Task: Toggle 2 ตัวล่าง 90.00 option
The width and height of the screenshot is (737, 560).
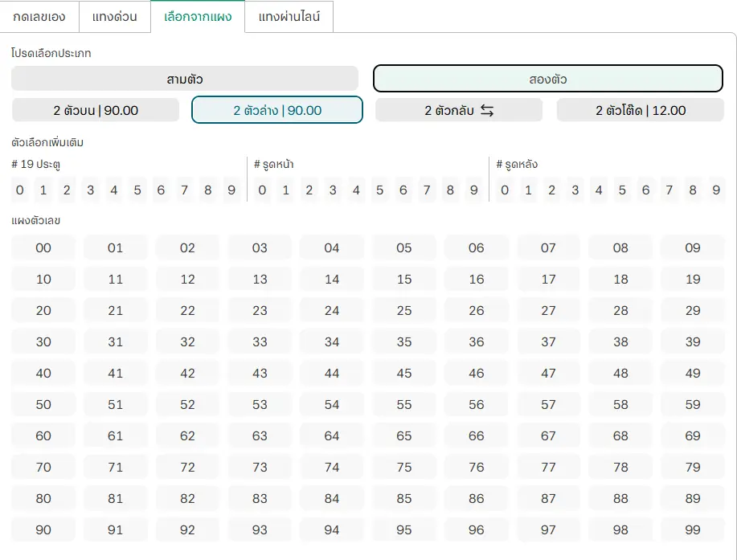Action: point(277,110)
